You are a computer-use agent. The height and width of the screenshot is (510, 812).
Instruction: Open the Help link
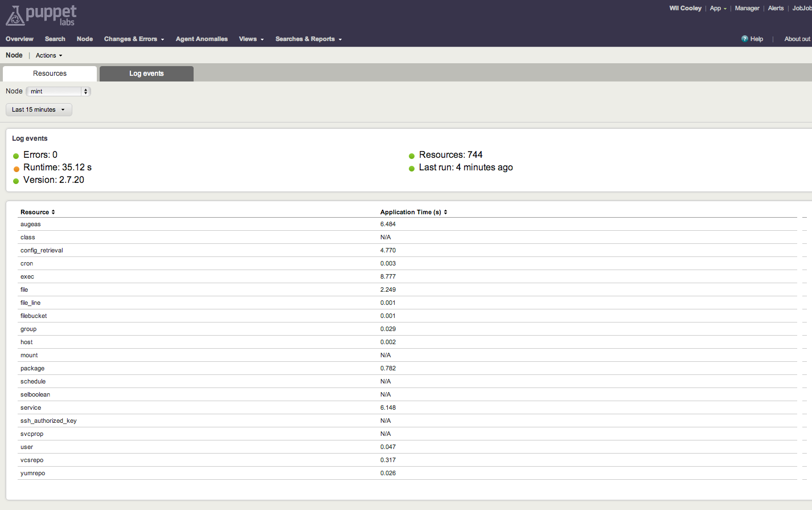pyautogui.click(x=756, y=39)
